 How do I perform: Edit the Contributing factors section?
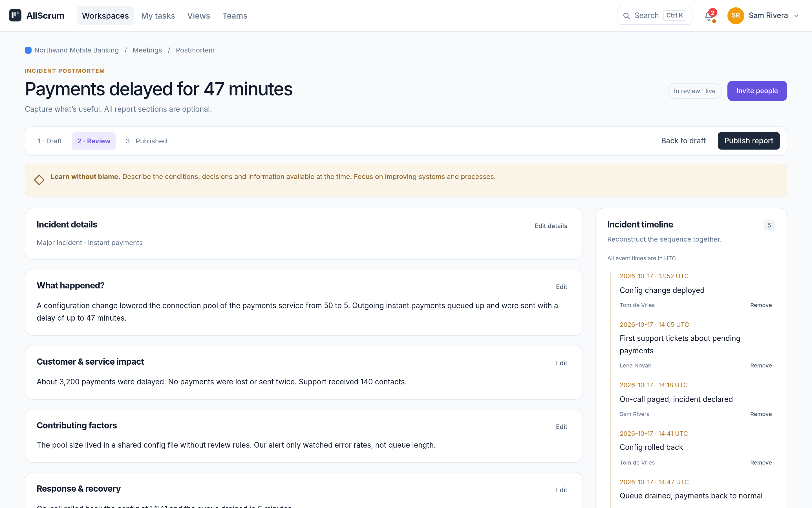click(561, 427)
